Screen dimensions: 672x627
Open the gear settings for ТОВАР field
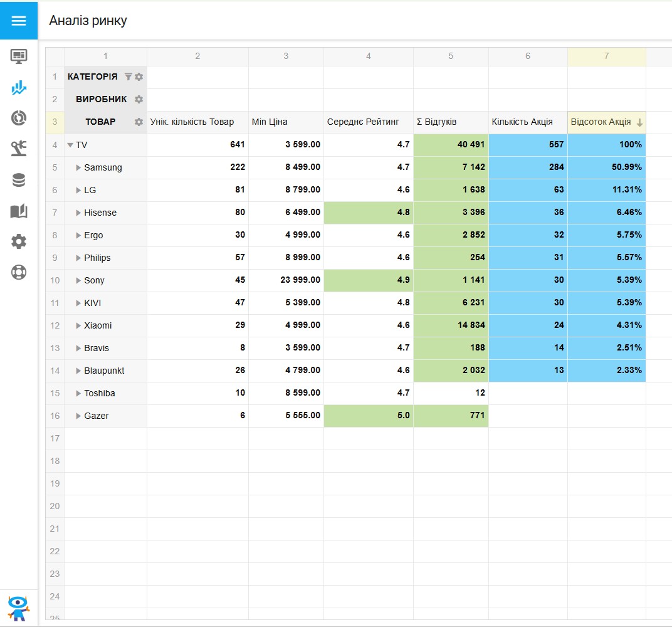pos(139,122)
